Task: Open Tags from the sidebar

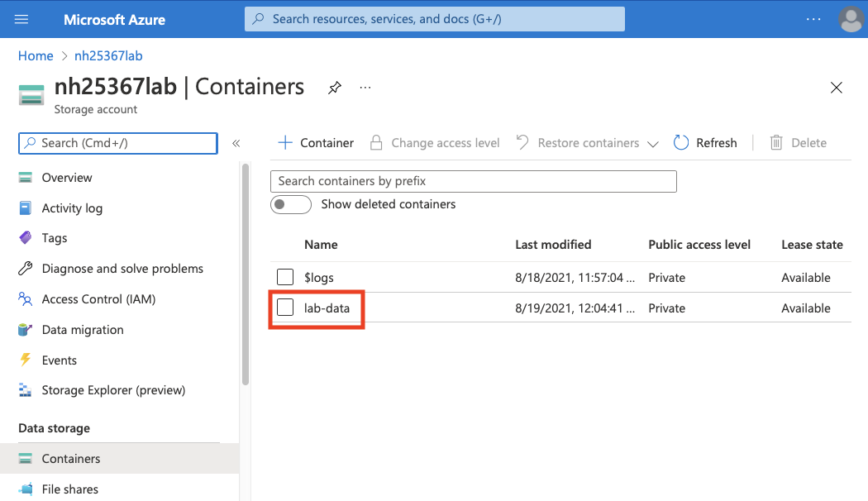Action: [26, 238]
